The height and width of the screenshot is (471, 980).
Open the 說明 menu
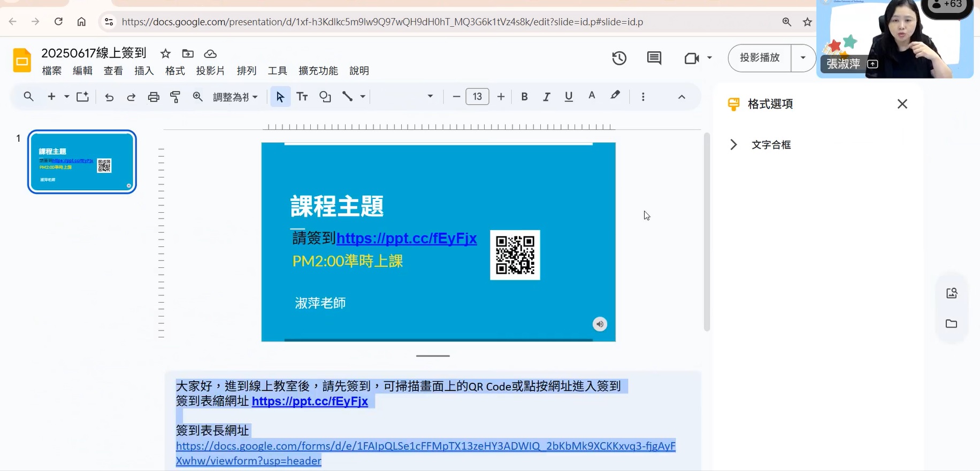[x=359, y=71]
